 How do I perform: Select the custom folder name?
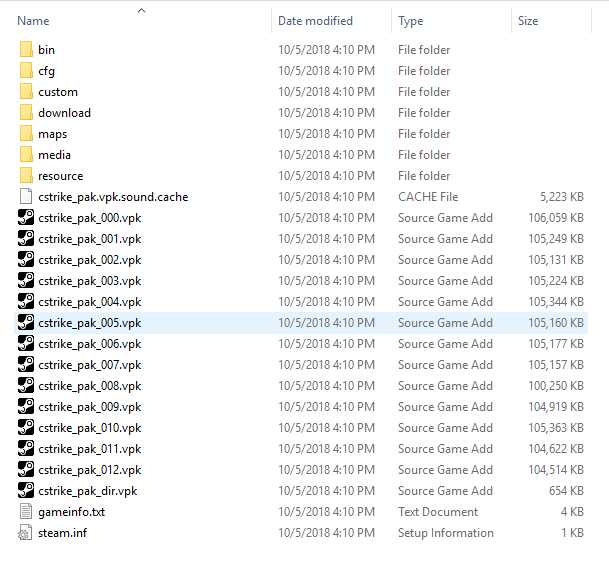[58, 92]
